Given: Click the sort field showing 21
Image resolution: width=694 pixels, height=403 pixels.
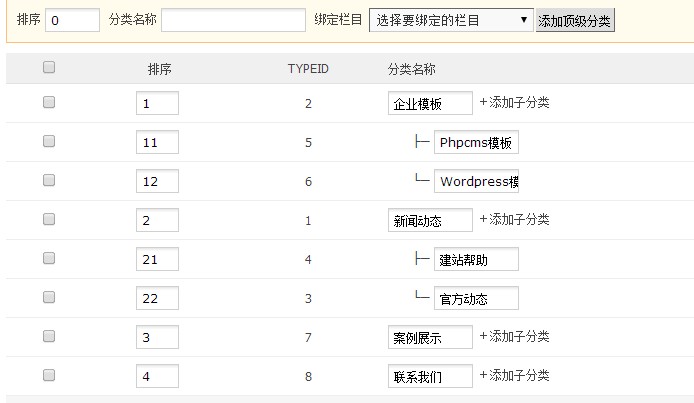Looking at the screenshot, I should click(157, 259).
